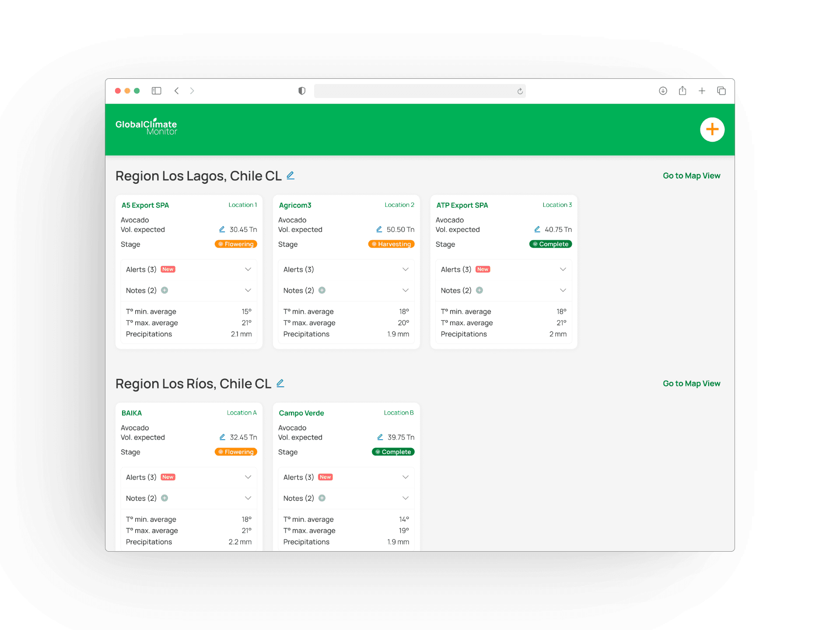840x630 pixels.
Task: Add note to ATP Export SPA
Action: 479,290
